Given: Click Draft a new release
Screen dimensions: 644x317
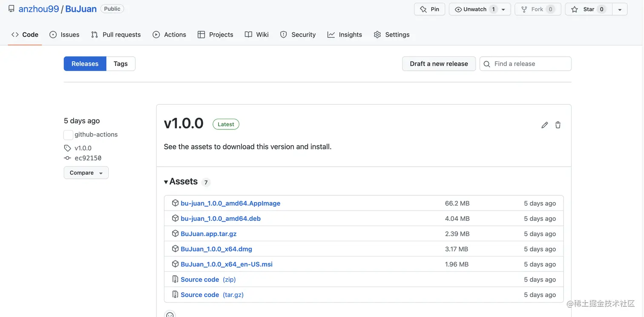Looking at the screenshot, I should point(439,64).
